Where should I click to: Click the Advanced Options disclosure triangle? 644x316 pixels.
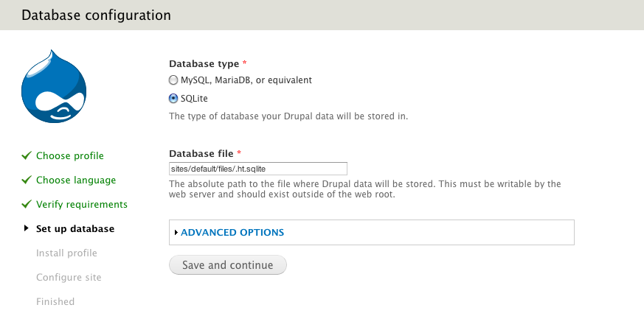coord(176,232)
